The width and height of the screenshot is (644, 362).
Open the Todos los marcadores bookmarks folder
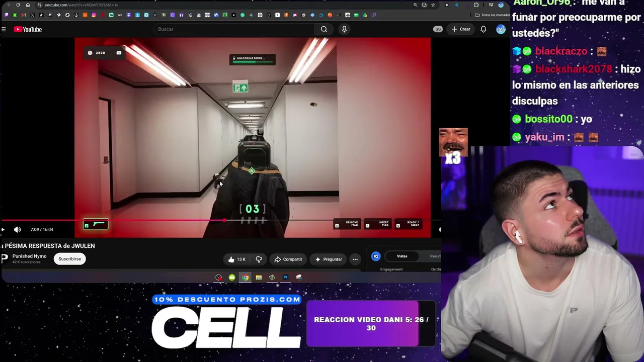(493, 15)
